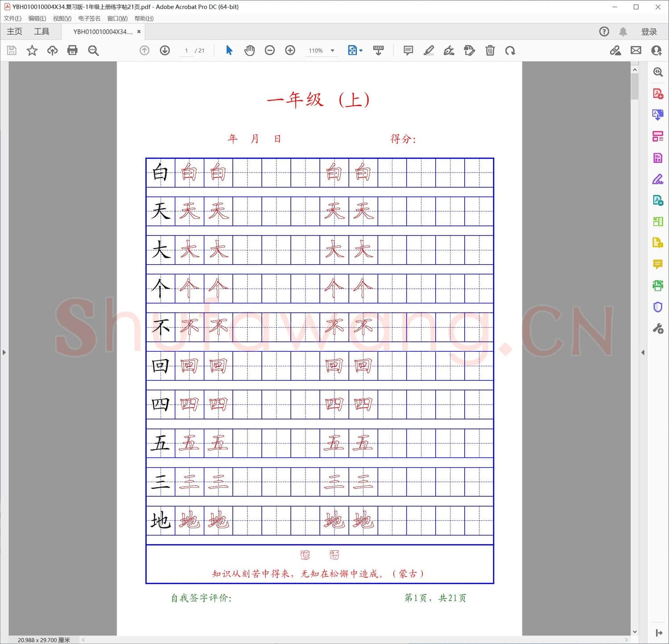Screen dimensions: 669x644
Task: Go to next page arrow
Action: [x=165, y=50]
